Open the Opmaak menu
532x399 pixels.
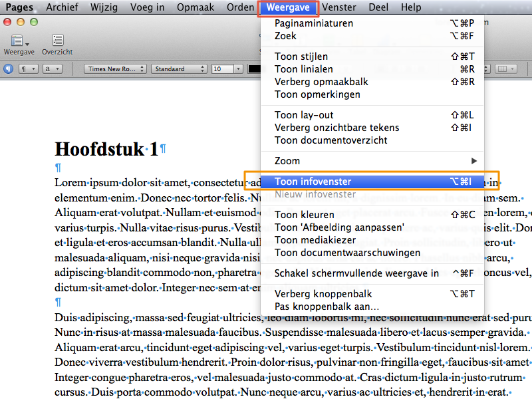[x=196, y=7]
